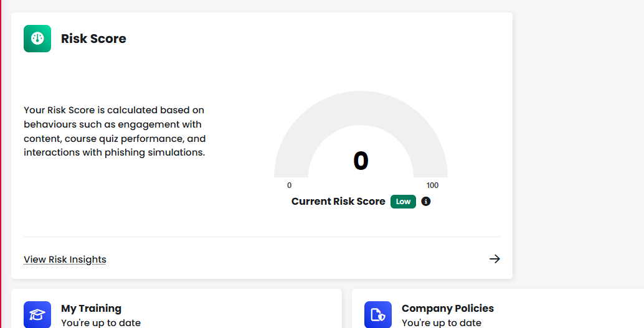Click the semicircle risk gauge arc
644x328 pixels.
coord(361,108)
